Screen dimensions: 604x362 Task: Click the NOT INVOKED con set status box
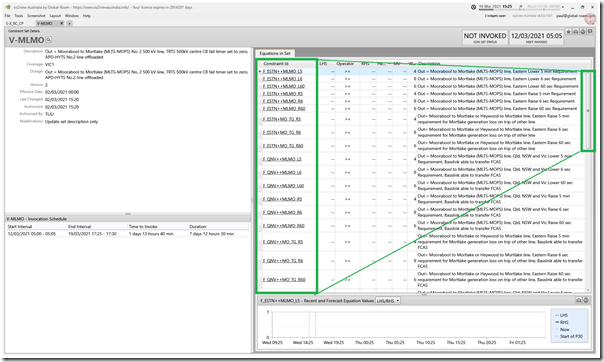[485, 38]
